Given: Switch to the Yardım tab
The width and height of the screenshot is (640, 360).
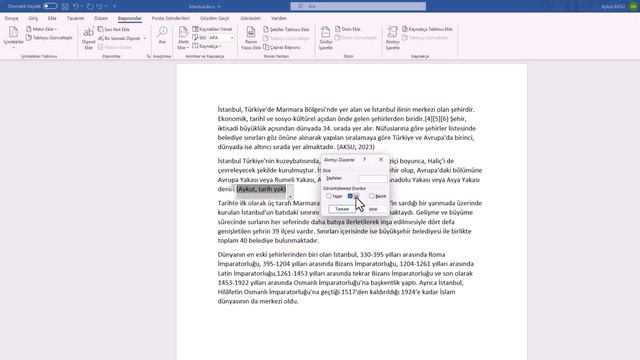Looking at the screenshot, I should [278, 18].
